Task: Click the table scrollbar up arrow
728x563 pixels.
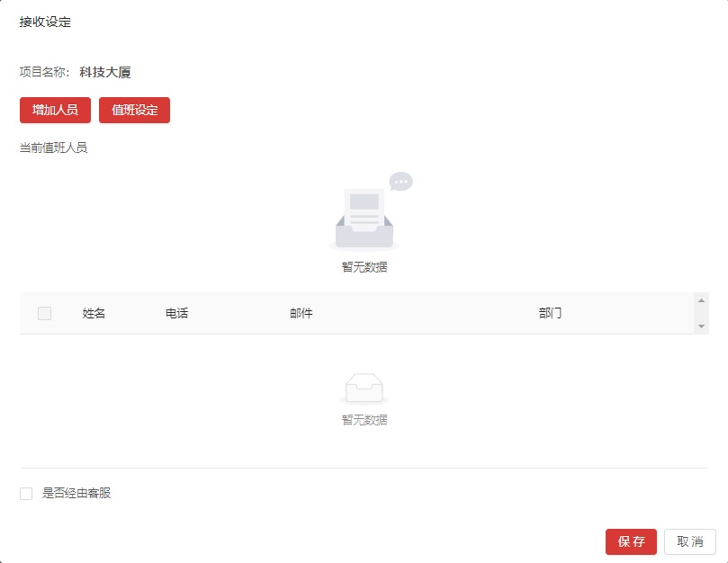Action: click(701, 300)
